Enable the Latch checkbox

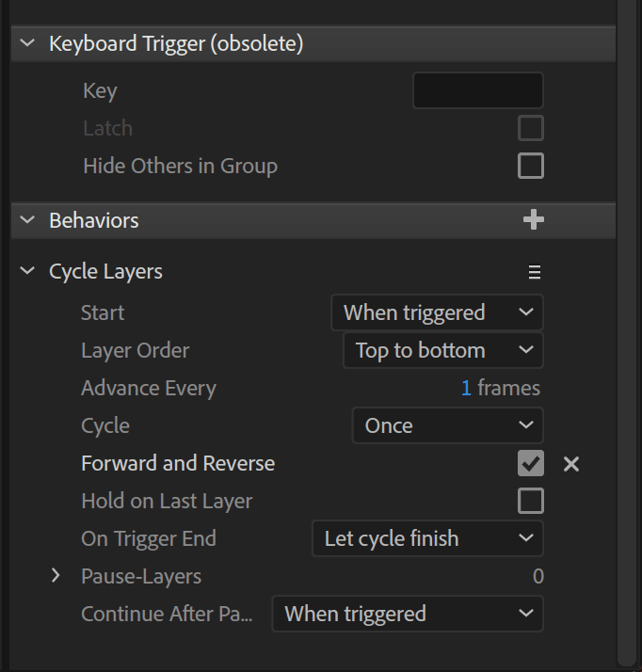pos(531,128)
